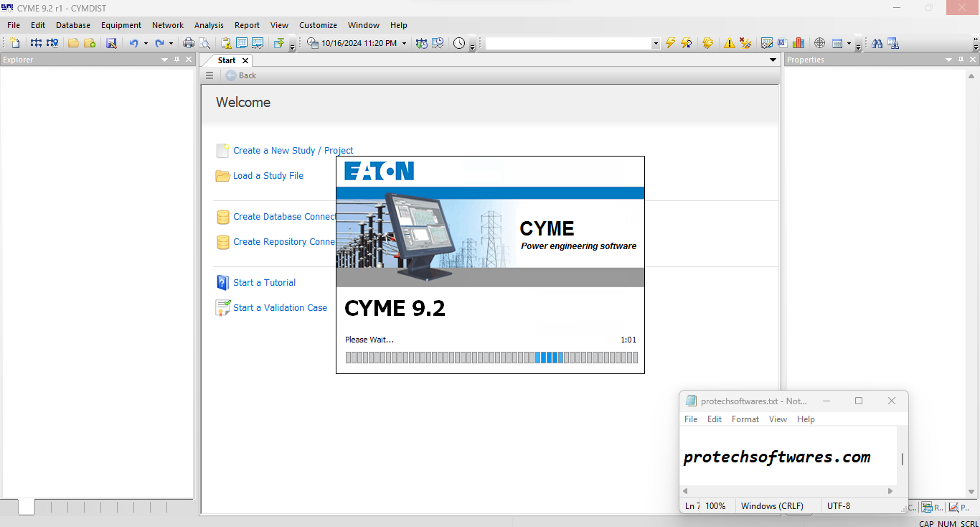Click the folder with green plus icon
This screenshot has height=527, width=980.
click(90, 43)
